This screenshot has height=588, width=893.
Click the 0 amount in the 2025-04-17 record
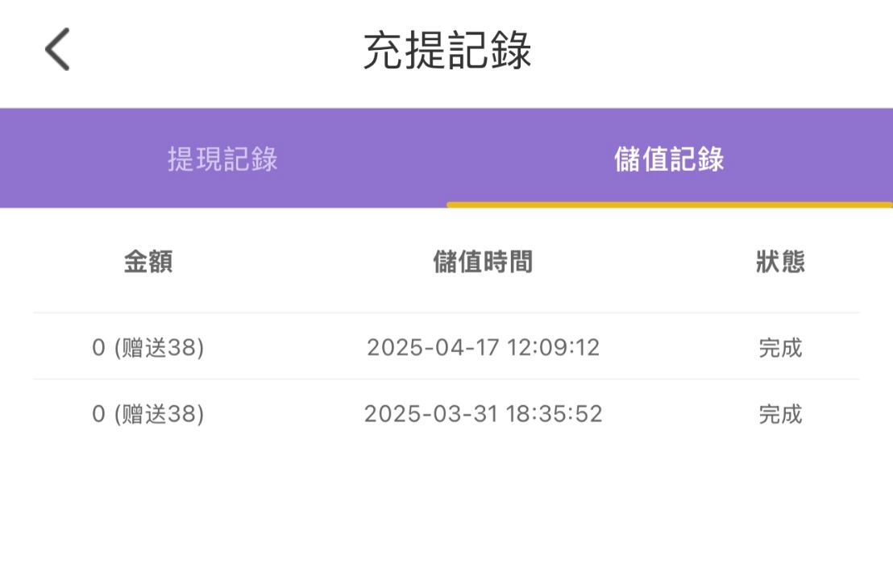[x=99, y=348]
